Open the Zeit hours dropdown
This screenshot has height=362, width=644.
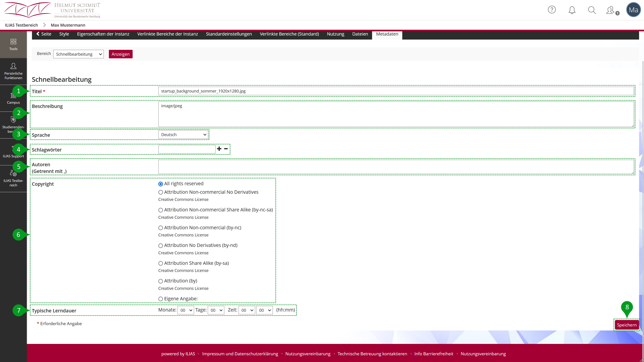pos(247,310)
